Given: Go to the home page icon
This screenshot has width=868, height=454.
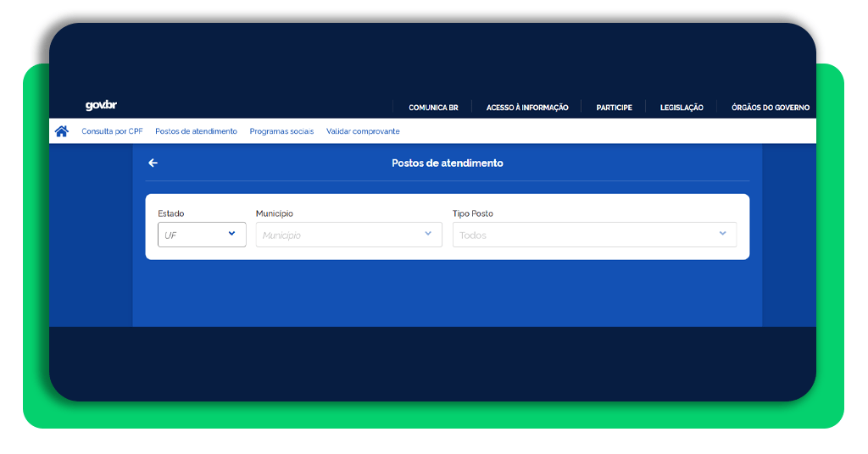Looking at the screenshot, I should (x=61, y=131).
